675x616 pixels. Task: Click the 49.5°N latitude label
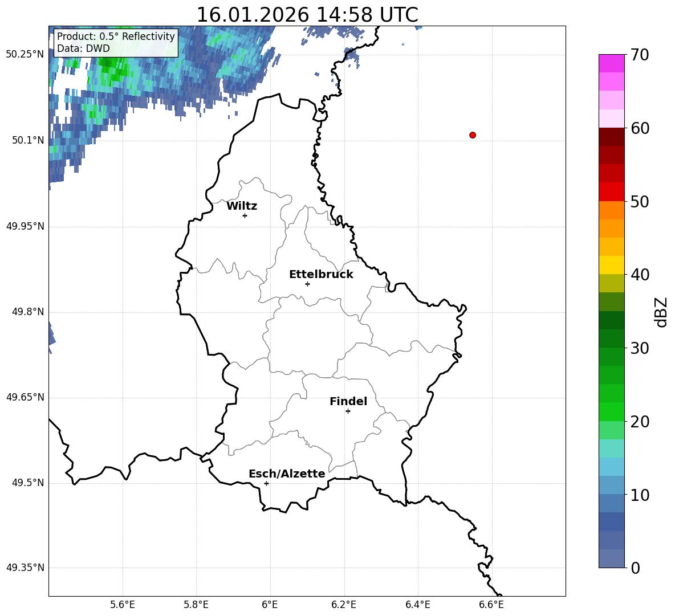tap(27, 483)
